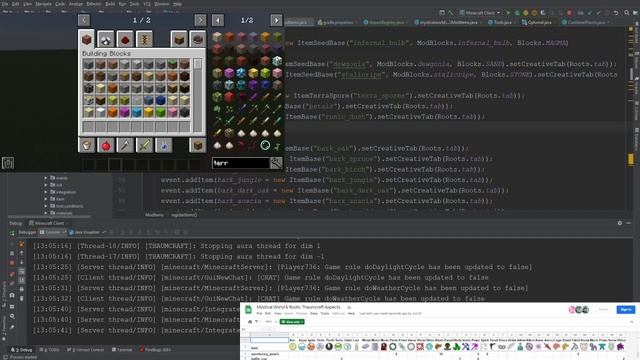This screenshot has height=360, width=640.
Task: Go to next JEI item page
Action: pyautogui.click(x=276, y=20)
